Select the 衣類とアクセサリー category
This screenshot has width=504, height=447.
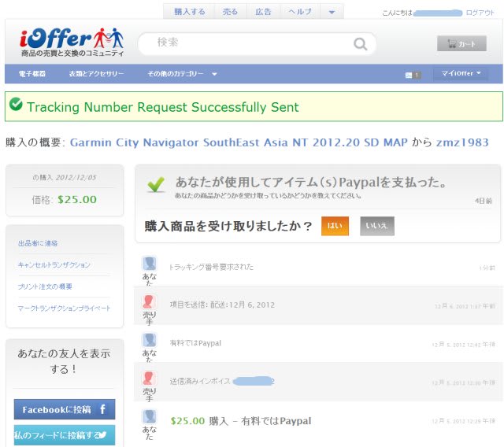point(96,74)
